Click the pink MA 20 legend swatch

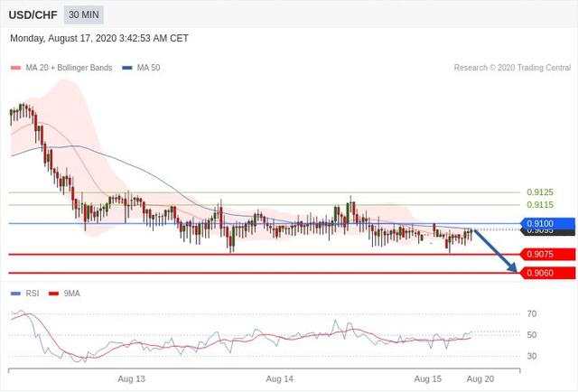[16, 68]
